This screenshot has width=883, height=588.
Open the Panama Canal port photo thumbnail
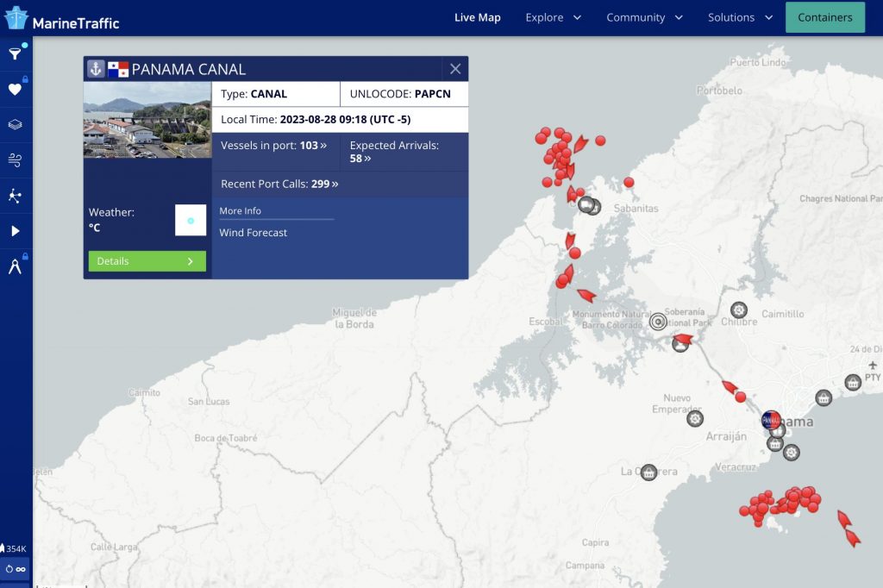147,120
